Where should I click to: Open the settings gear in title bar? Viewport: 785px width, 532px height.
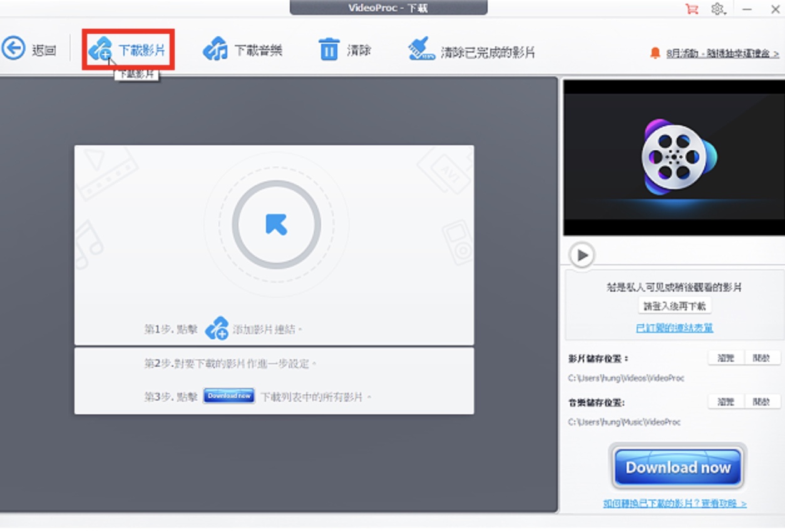coord(718,9)
